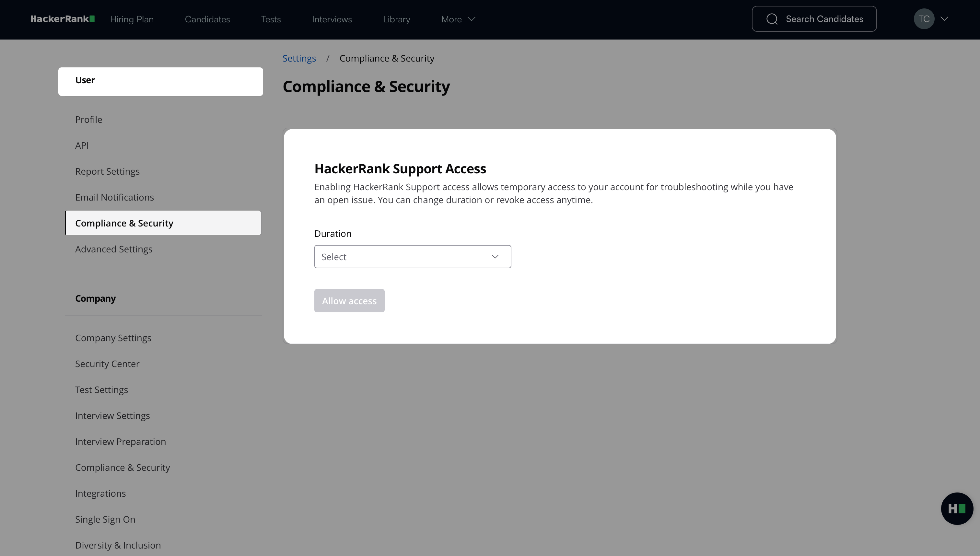Open Email Notifications settings
Image resolution: width=980 pixels, height=556 pixels.
coord(115,197)
